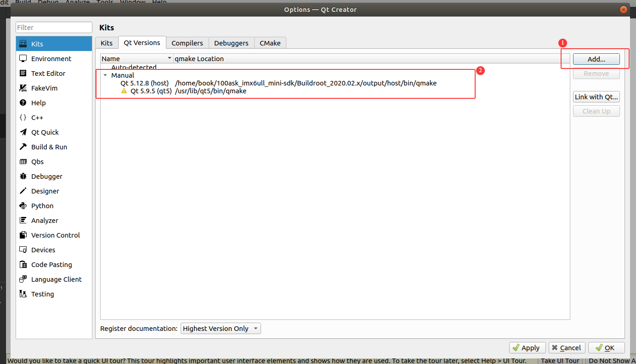Open the Qbs category icon
The height and width of the screenshot is (364, 636).
coord(23,162)
